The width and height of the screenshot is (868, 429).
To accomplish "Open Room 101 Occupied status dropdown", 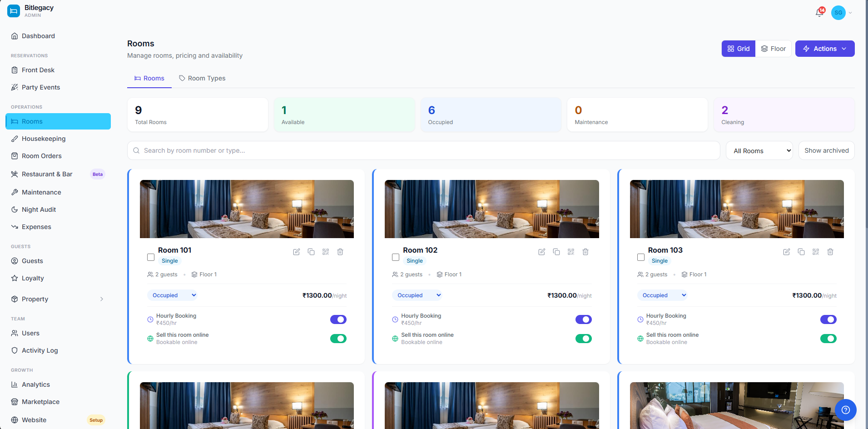I will [172, 295].
